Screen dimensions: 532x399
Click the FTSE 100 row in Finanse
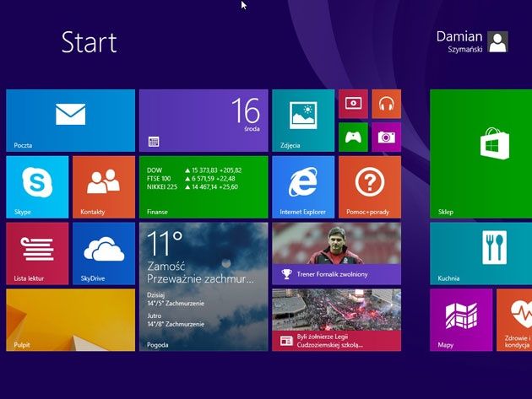191,178
